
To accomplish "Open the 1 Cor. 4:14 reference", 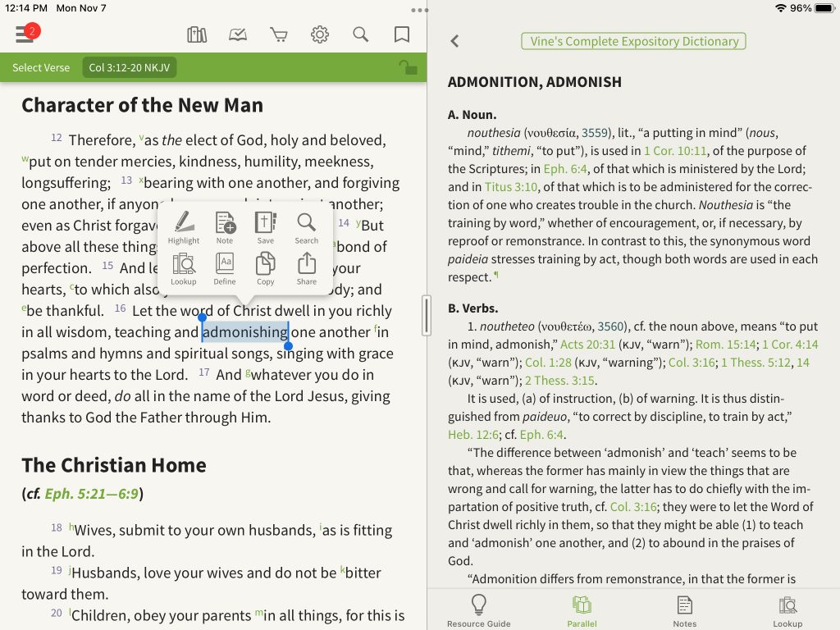I will point(790,345).
